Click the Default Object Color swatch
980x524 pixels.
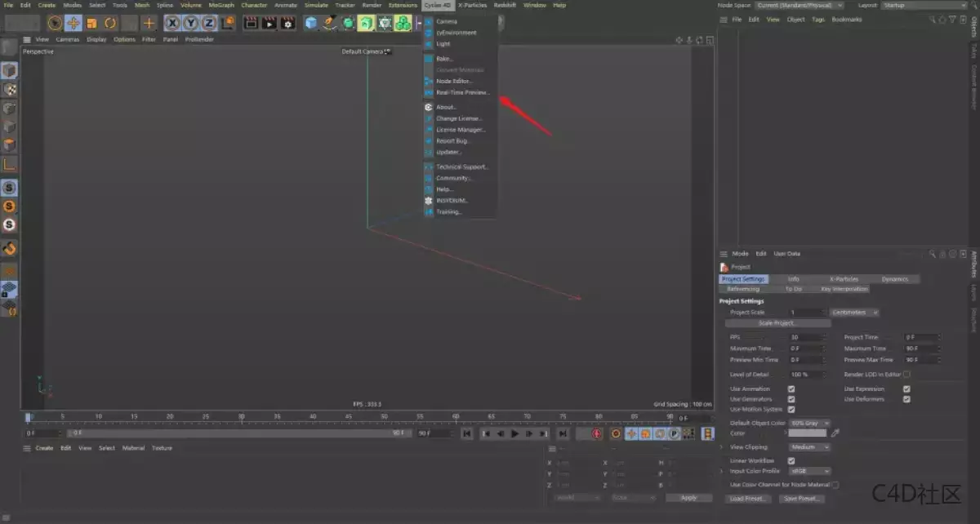pyautogui.click(x=809, y=423)
